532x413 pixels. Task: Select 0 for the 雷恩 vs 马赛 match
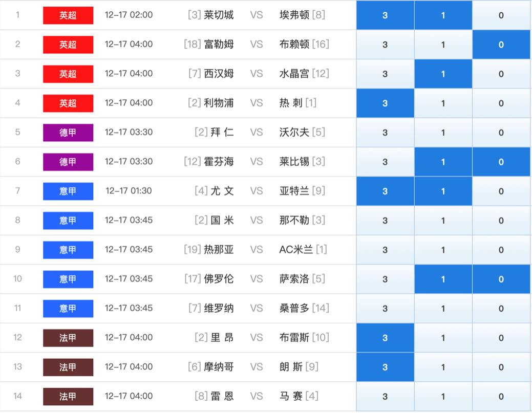pos(501,397)
